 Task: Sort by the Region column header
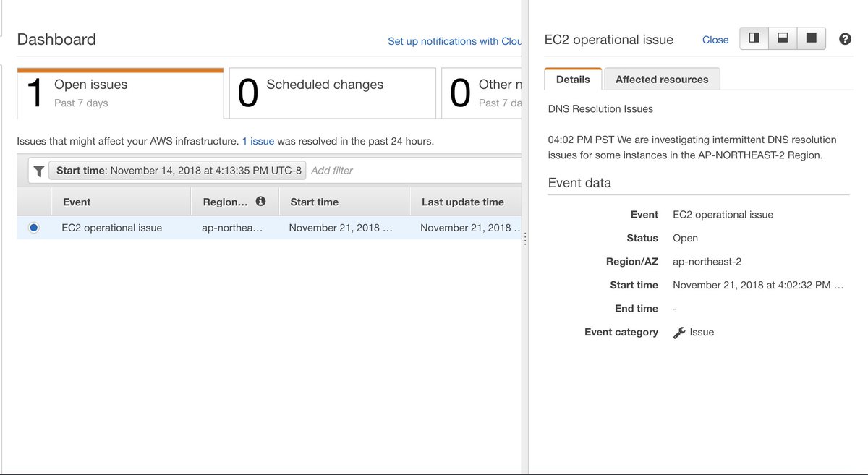point(234,202)
